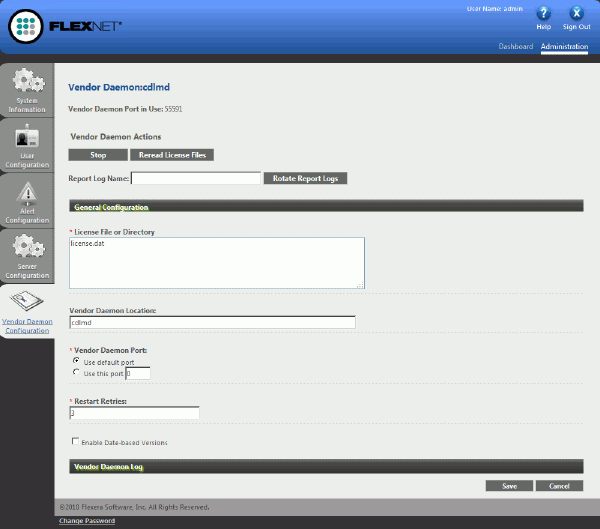Open Server Configuration gears icon
The image size is (600, 529).
coord(28,246)
